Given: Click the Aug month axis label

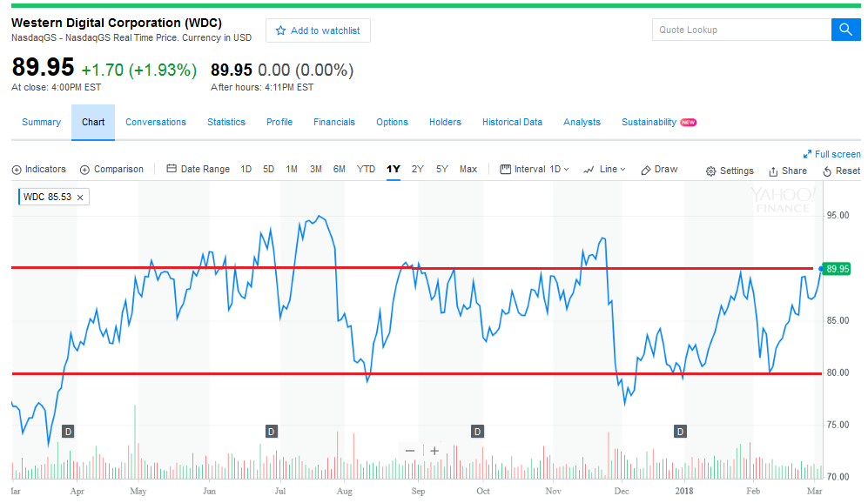Looking at the screenshot, I should click(344, 492).
